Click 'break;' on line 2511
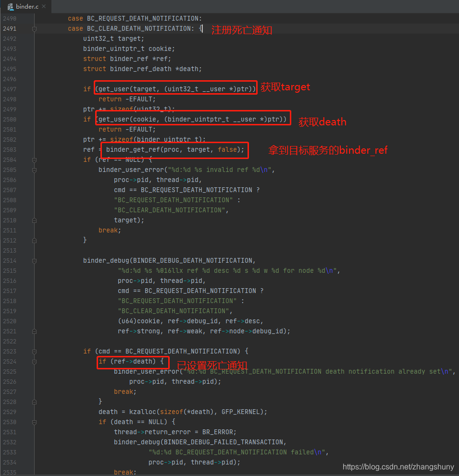 point(110,230)
